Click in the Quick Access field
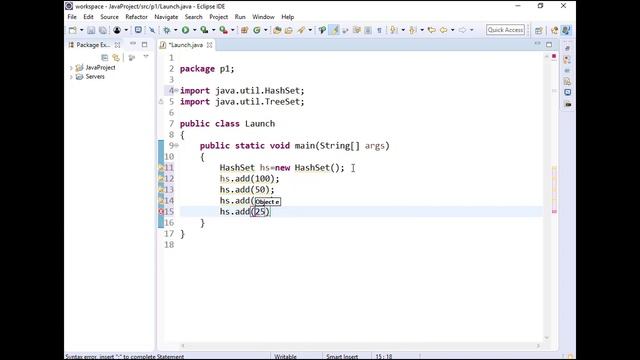This screenshot has width=640, height=360. [505, 30]
